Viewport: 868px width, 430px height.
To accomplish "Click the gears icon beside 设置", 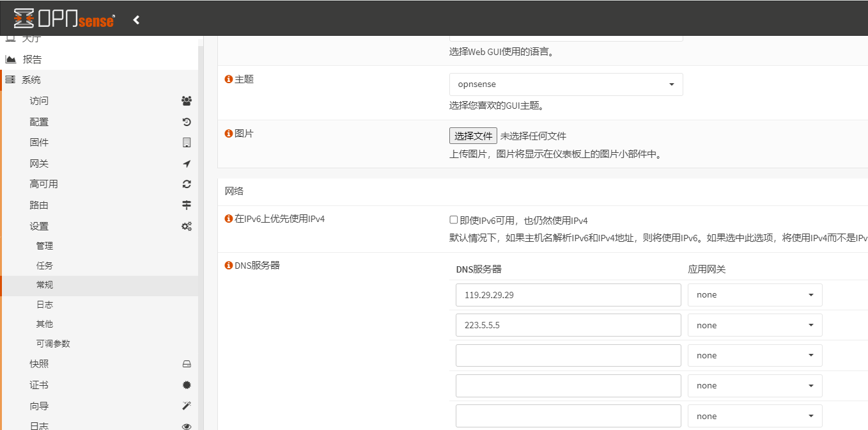I will click(x=187, y=226).
